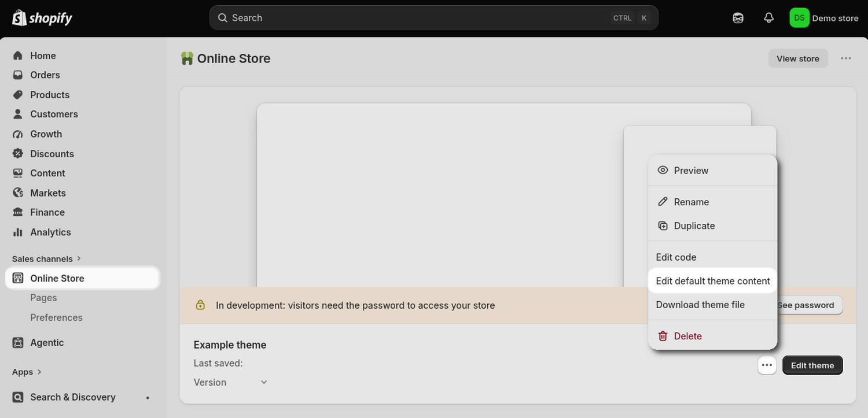Click the Markets globe icon

point(18,193)
